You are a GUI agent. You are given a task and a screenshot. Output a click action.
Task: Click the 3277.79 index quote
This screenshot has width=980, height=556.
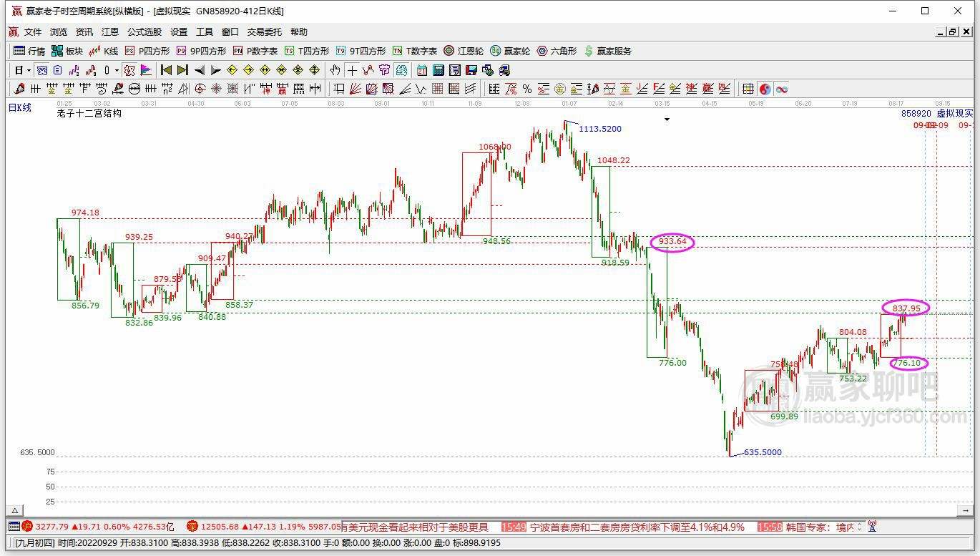pyautogui.click(x=52, y=527)
